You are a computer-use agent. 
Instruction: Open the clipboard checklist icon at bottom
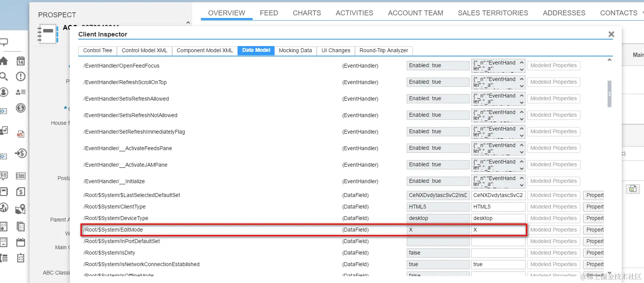(21, 258)
